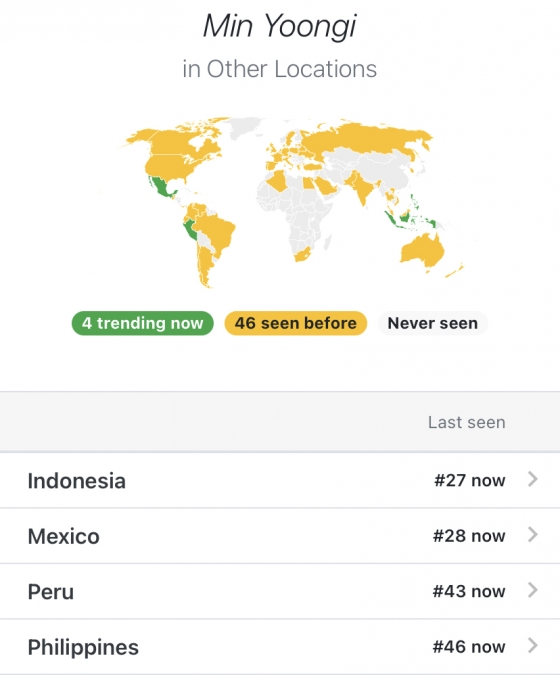
Task: Click green Indonesia on the map
Action: coord(407,217)
